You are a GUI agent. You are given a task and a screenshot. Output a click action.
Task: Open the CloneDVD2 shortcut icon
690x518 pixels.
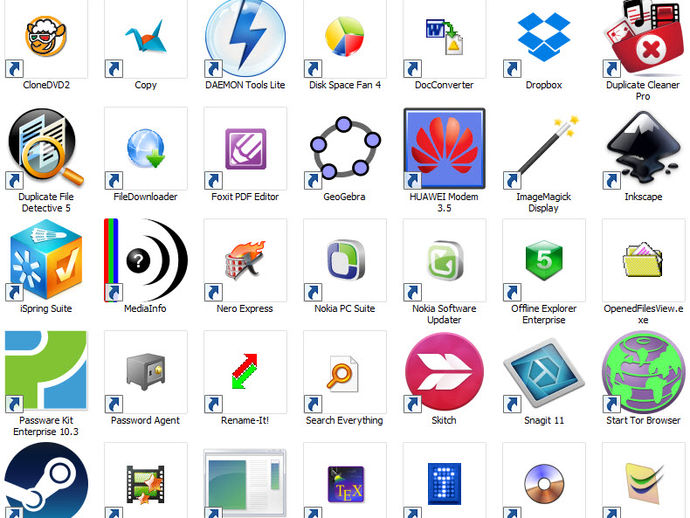point(46,37)
